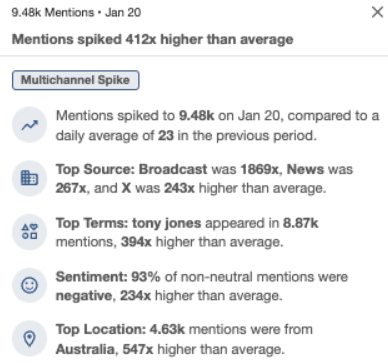Click the Australia location name
Screen dimensions: 388x364
tap(85, 349)
